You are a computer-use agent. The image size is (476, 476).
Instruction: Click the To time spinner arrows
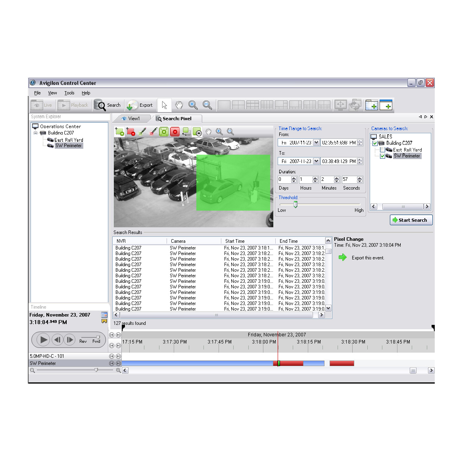click(x=360, y=161)
